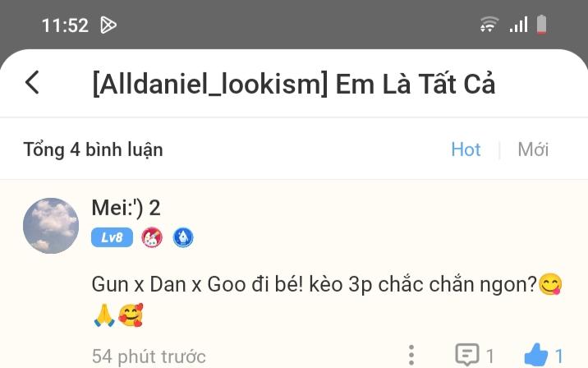Open the Play Store notification icon
The image size is (588, 368).
(108, 25)
